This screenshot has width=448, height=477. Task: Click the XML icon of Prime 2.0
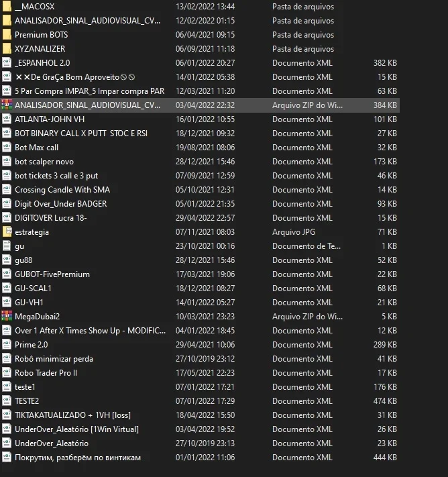(x=7, y=345)
